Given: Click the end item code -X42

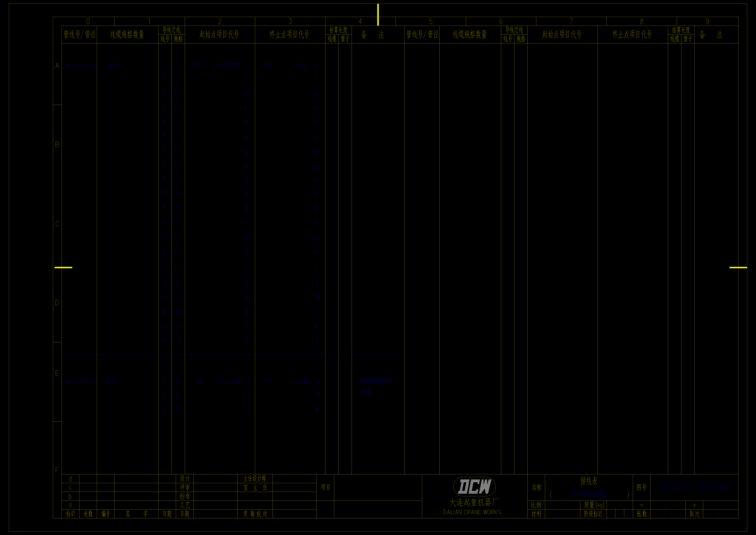Looking at the screenshot, I should click(x=301, y=65).
